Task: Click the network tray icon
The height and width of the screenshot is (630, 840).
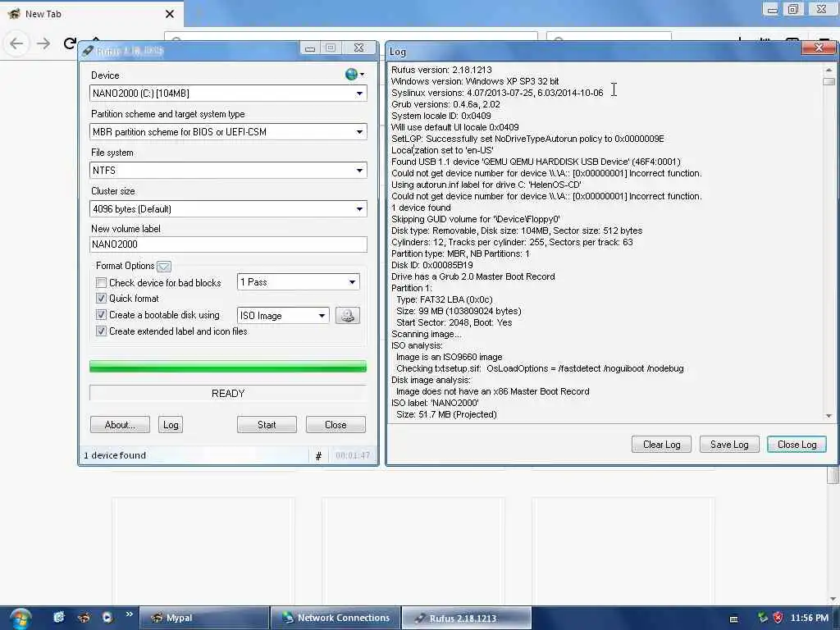Action: coord(763,618)
